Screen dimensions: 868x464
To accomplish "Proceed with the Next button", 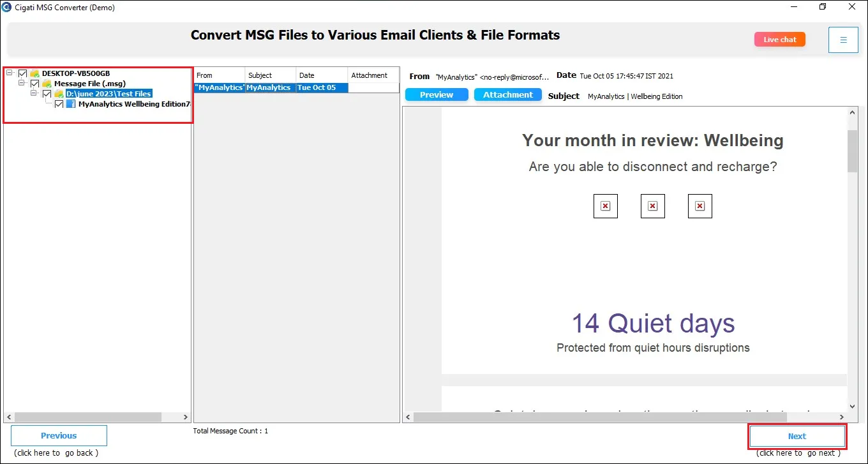I will coord(797,437).
